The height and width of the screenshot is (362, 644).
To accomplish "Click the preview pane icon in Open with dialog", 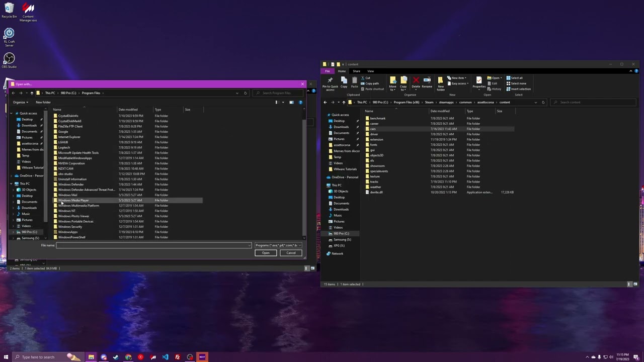I will tap(291, 102).
